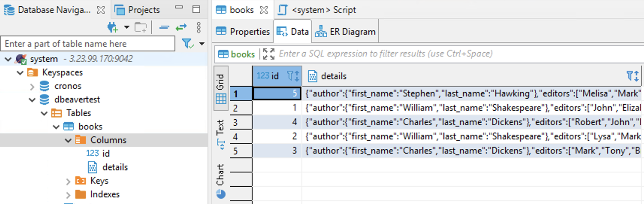The width and height of the screenshot is (644, 204).
Task: Select row number 1 header
Action: 240,94
